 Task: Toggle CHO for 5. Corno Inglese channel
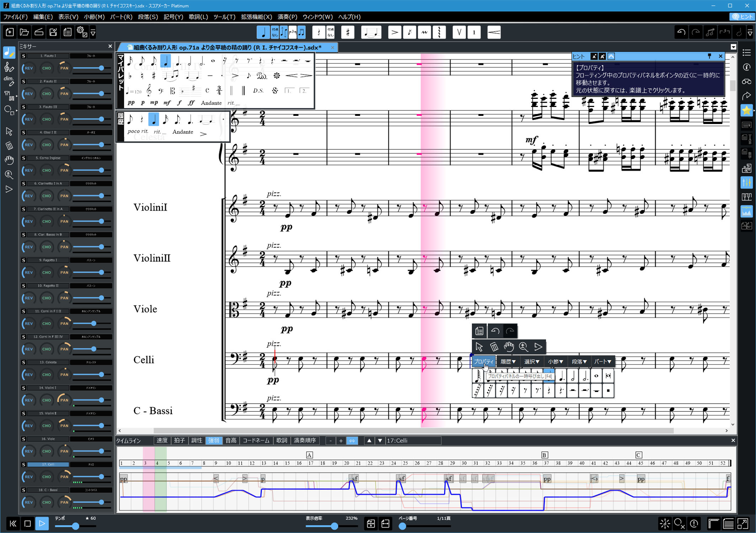coord(47,170)
